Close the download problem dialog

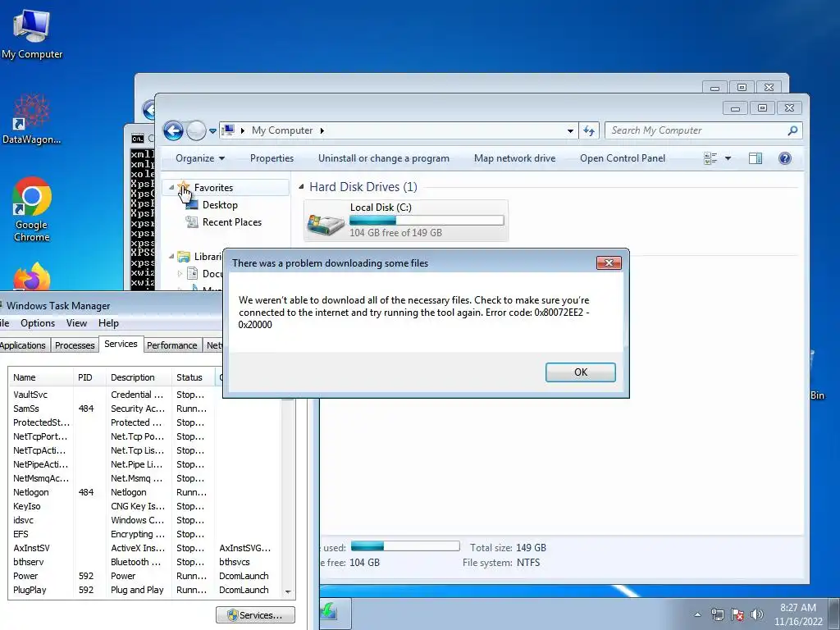pos(609,262)
